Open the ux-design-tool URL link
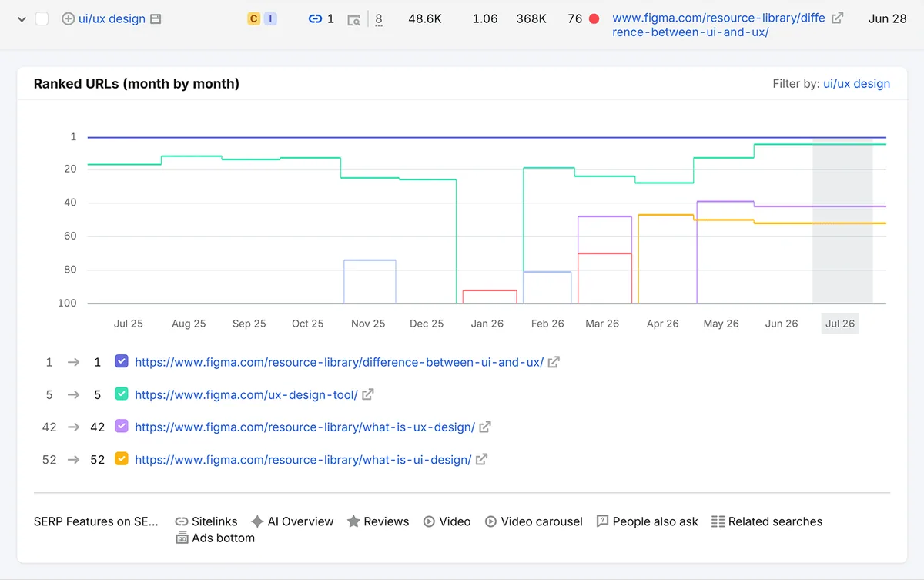Image resolution: width=924 pixels, height=580 pixels. (246, 394)
